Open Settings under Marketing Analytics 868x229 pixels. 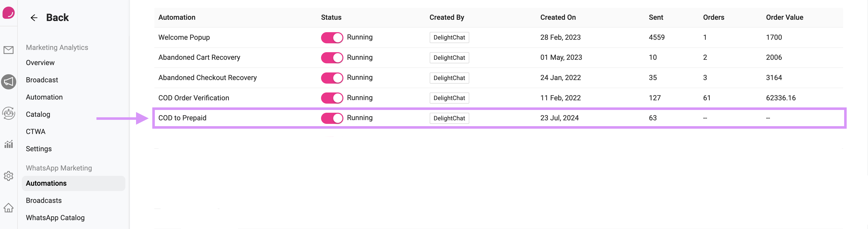click(39, 149)
